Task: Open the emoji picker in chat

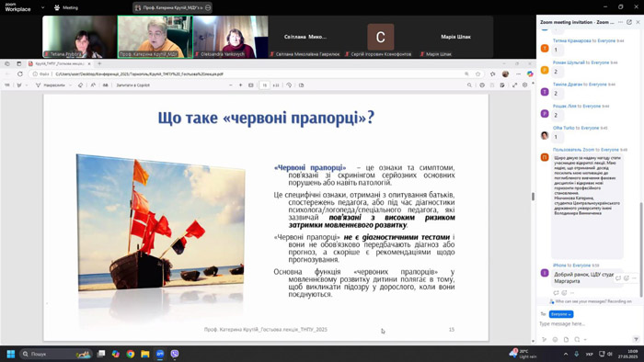Action: pyautogui.click(x=556, y=339)
